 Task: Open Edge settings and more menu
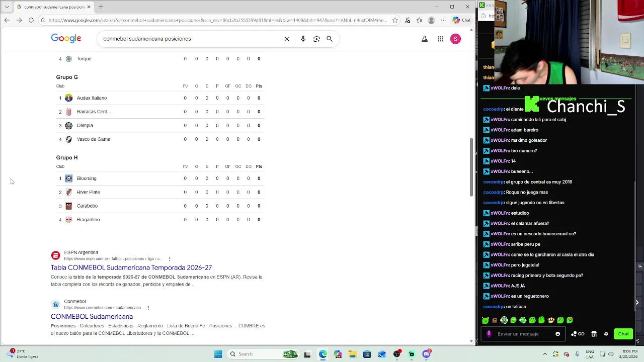[443, 20]
